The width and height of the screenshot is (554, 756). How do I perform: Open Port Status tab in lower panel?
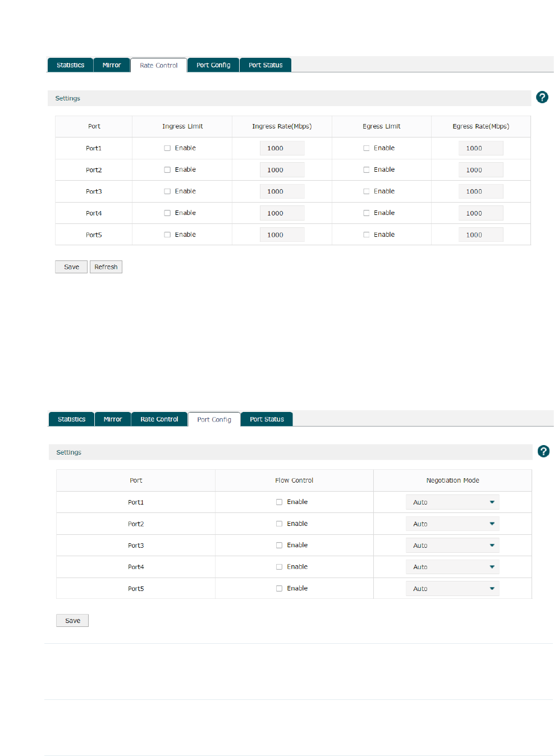click(267, 419)
